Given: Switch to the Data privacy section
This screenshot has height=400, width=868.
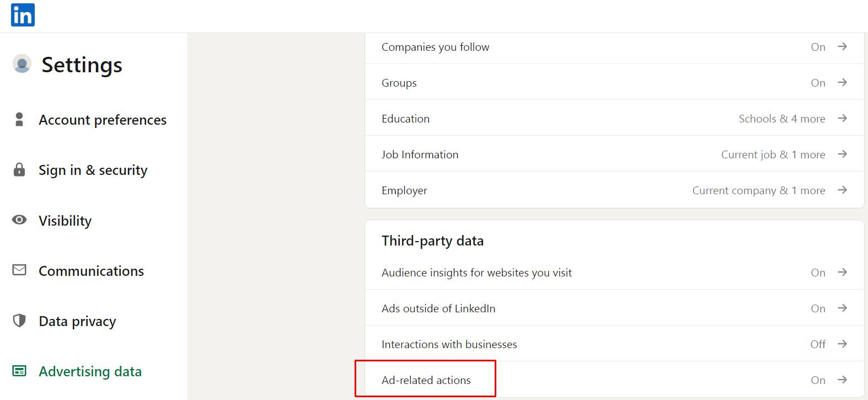Looking at the screenshot, I should click(x=77, y=321).
